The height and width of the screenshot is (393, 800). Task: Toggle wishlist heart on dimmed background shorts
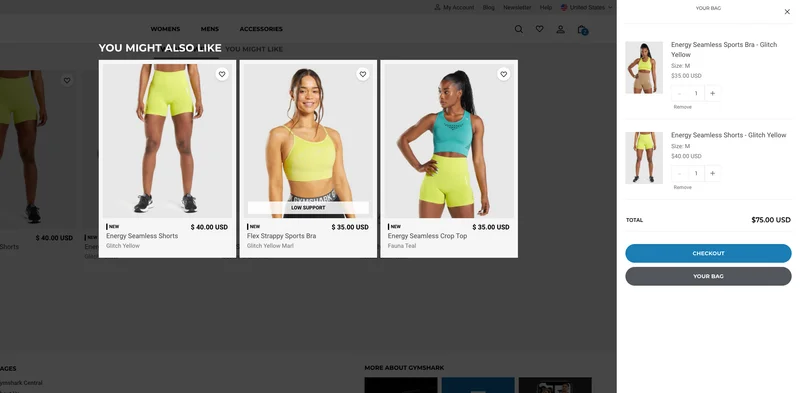coord(67,80)
